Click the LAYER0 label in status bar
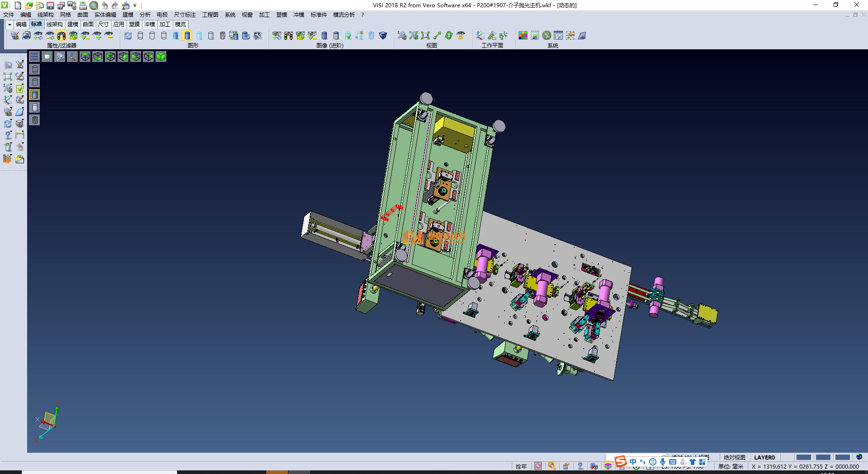 (x=764, y=457)
